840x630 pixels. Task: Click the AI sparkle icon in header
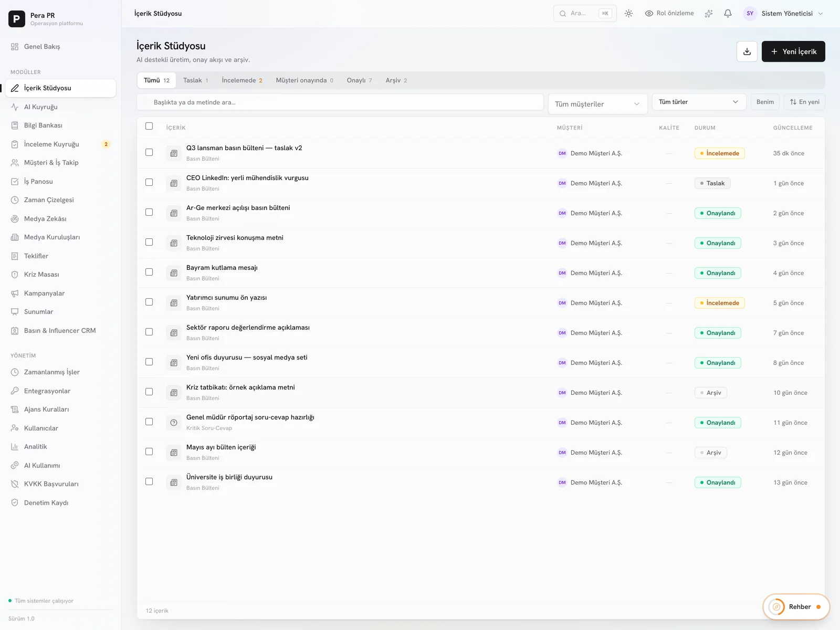pos(709,14)
